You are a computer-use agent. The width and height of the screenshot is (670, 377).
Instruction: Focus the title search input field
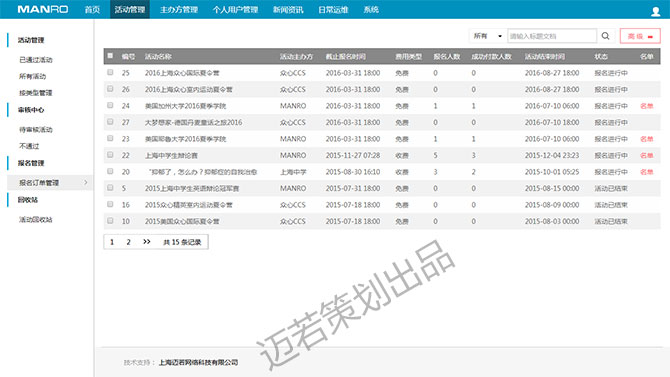point(552,36)
